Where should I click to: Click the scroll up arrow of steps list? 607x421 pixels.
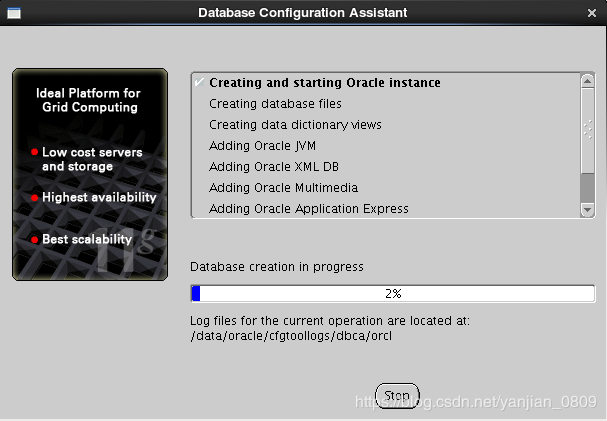pyautogui.click(x=587, y=81)
